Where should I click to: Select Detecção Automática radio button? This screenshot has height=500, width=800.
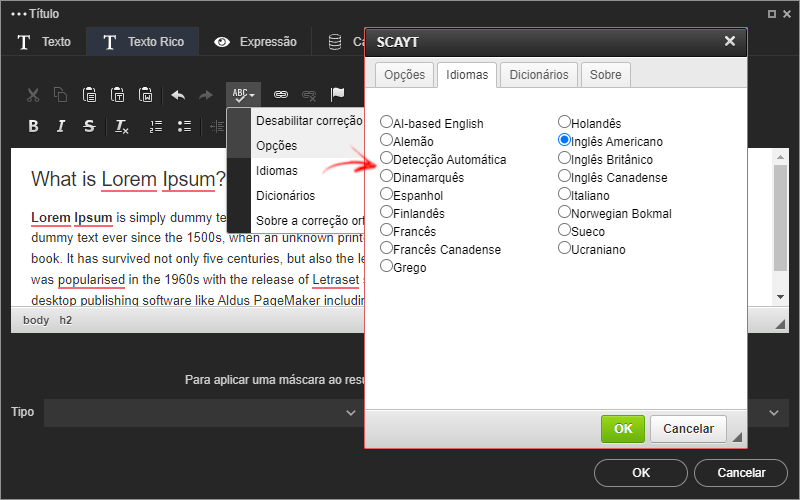click(x=386, y=158)
